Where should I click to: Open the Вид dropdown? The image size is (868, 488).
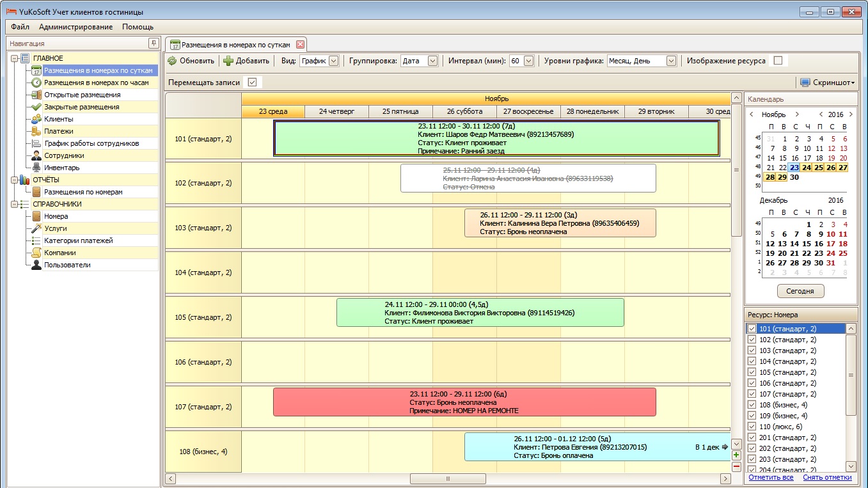[333, 61]
